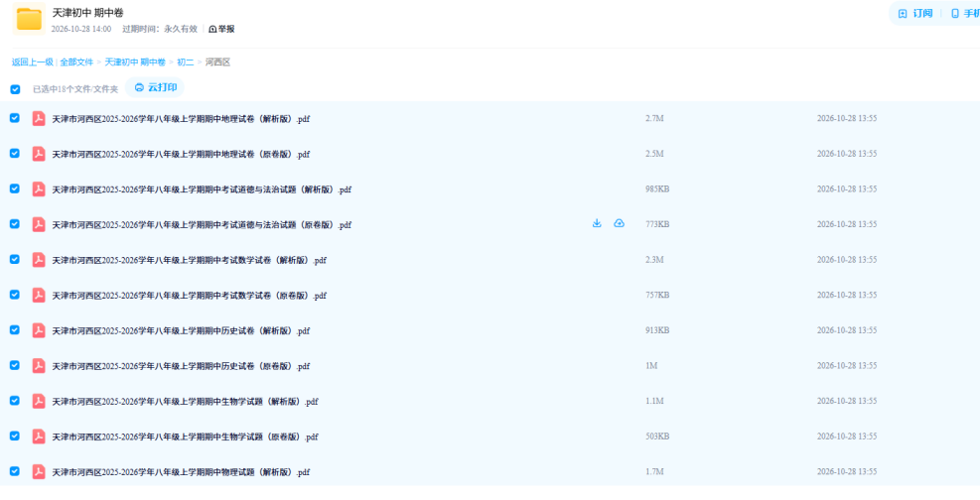Open file 道德与法治试题（解析版）.pdf

202,189
